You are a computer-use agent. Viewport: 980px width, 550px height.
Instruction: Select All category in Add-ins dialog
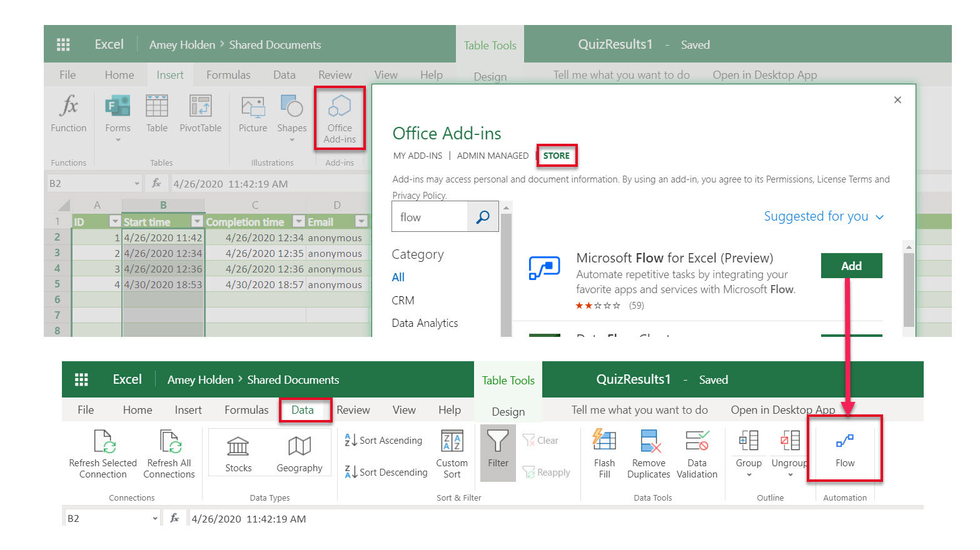pos(398,277)
